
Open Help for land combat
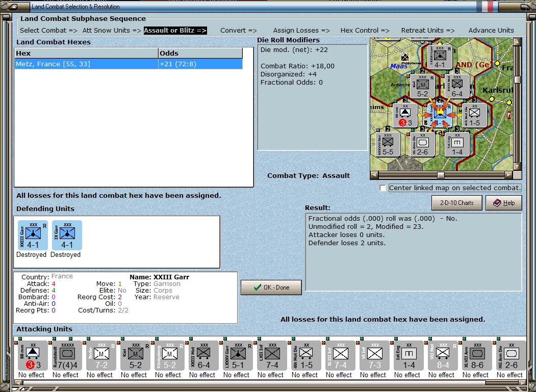pos(504,203)
